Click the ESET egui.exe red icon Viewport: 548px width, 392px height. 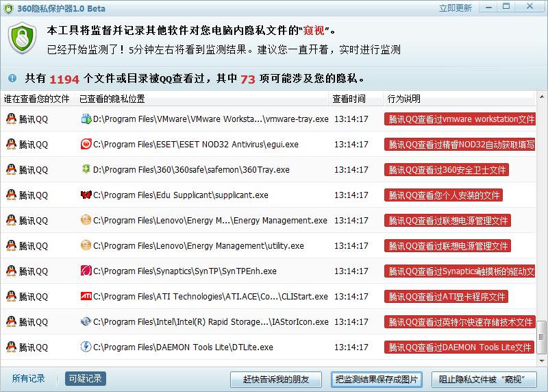(x=86, y=144)
